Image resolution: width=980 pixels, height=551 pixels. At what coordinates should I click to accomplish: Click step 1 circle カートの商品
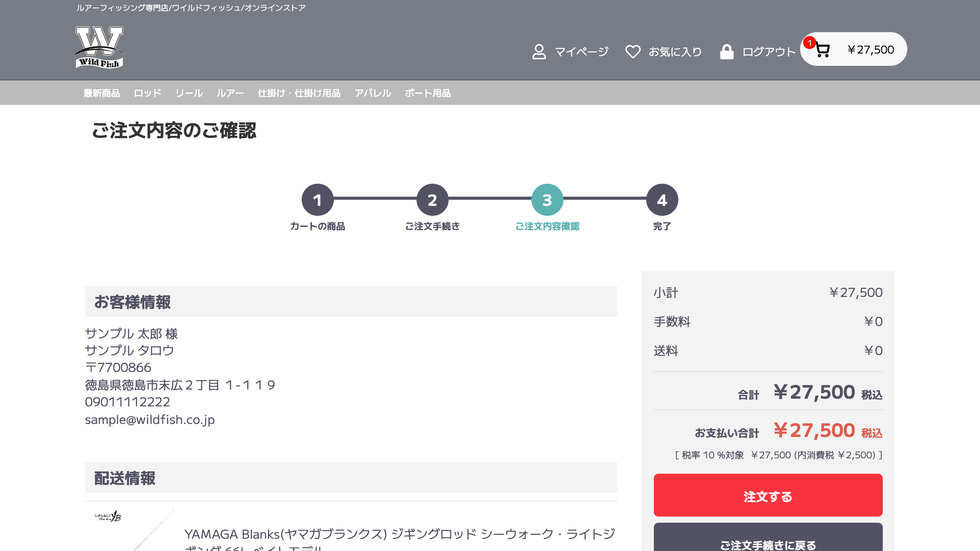coord(317,200)
